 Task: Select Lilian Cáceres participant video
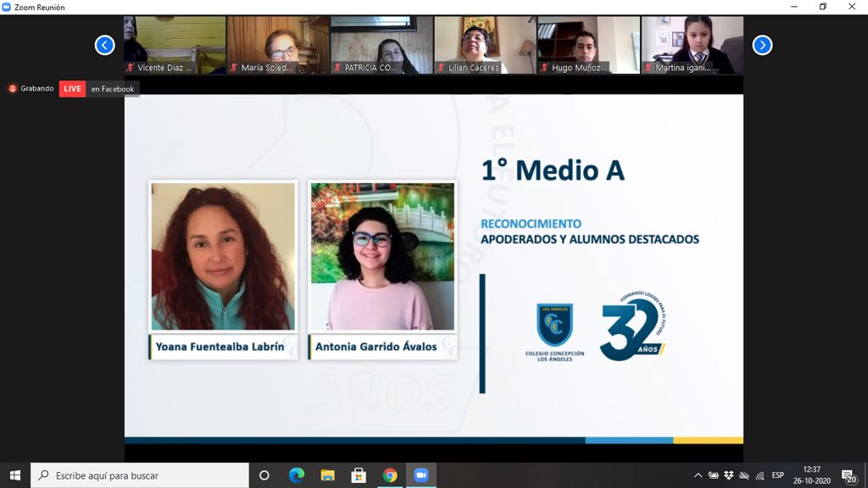(484, 45)
